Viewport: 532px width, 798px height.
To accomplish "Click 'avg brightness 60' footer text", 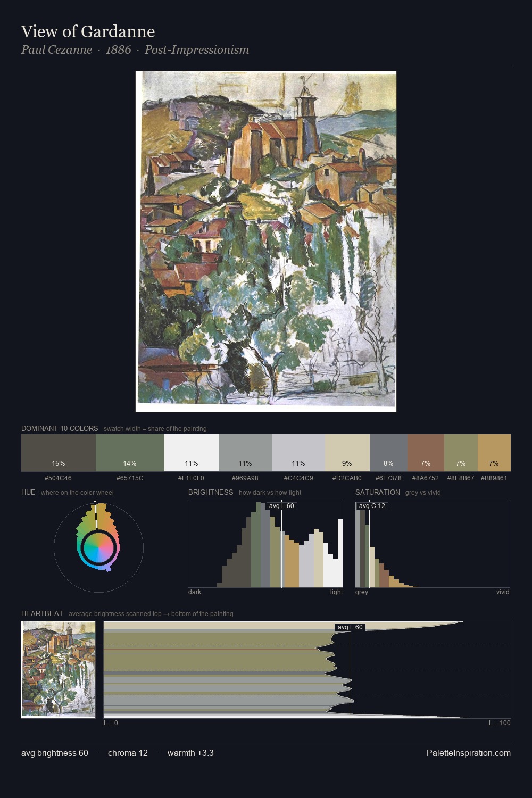I will [x=55, y=753].
